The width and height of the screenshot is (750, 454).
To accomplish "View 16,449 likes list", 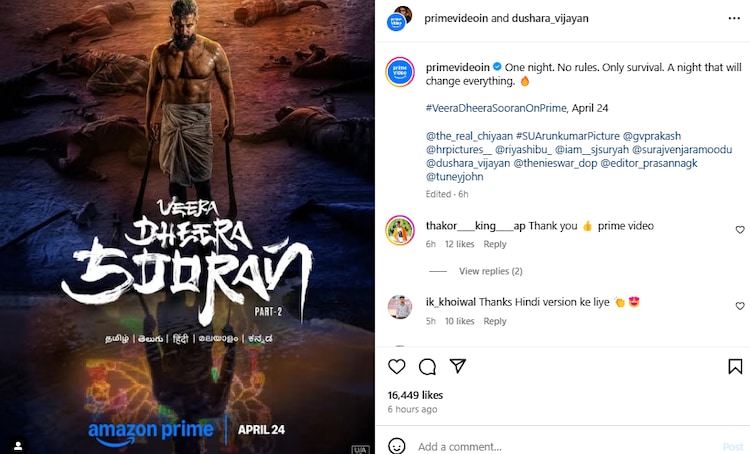I will pos(415,395).
